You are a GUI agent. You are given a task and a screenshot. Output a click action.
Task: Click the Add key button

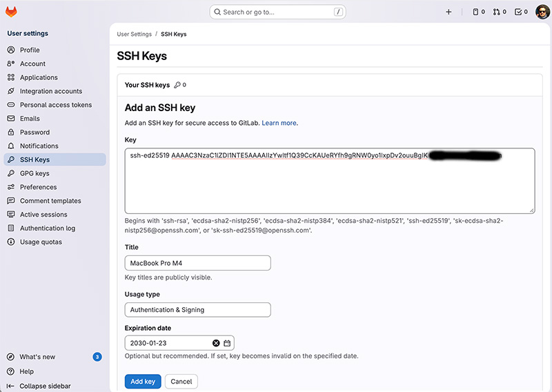click(x=143, y=382)
